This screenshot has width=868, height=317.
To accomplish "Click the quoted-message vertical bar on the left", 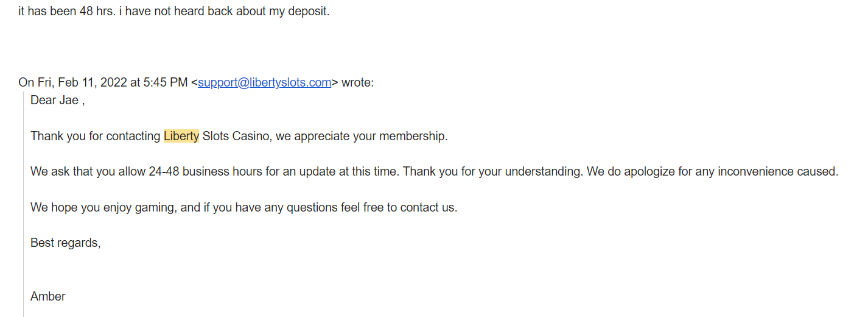I will coord(24,201).
